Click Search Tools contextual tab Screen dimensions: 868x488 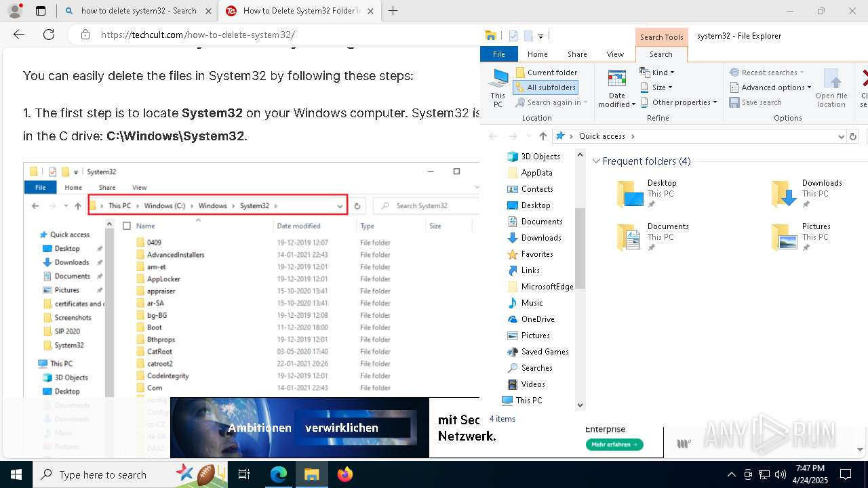coord(662,37)
